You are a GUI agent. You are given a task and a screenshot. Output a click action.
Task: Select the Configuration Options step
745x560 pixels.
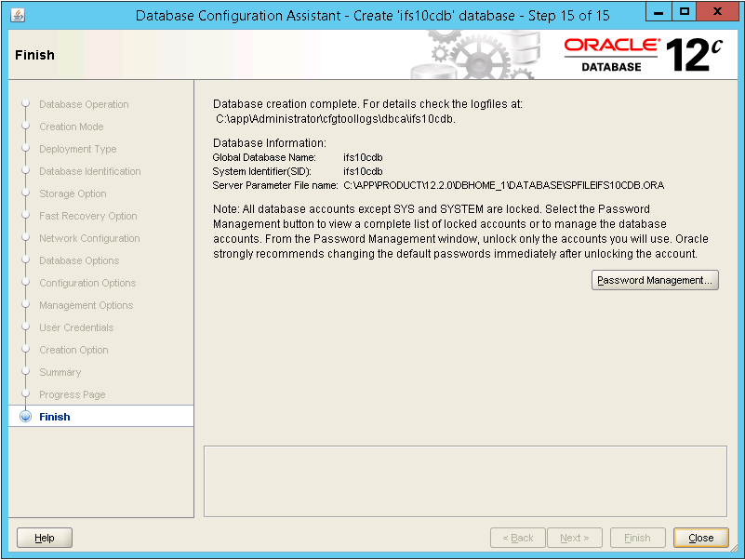[x=87, y=283]
